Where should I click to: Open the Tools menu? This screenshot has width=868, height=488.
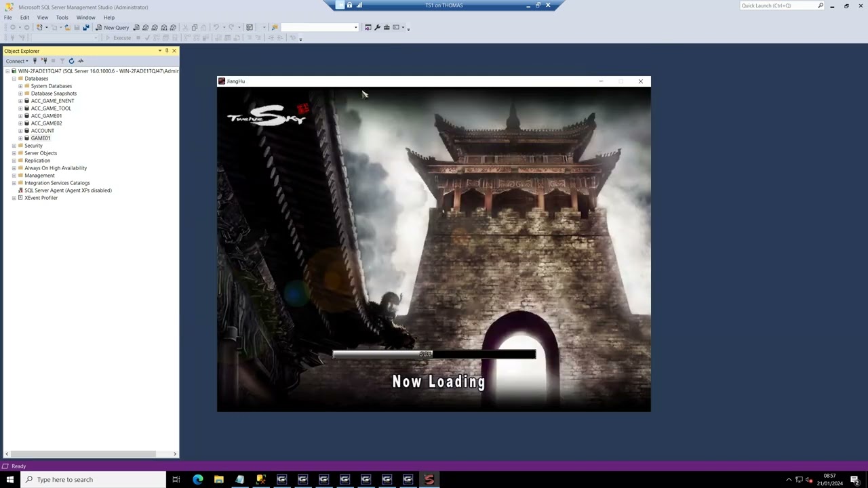click(62, 17)
